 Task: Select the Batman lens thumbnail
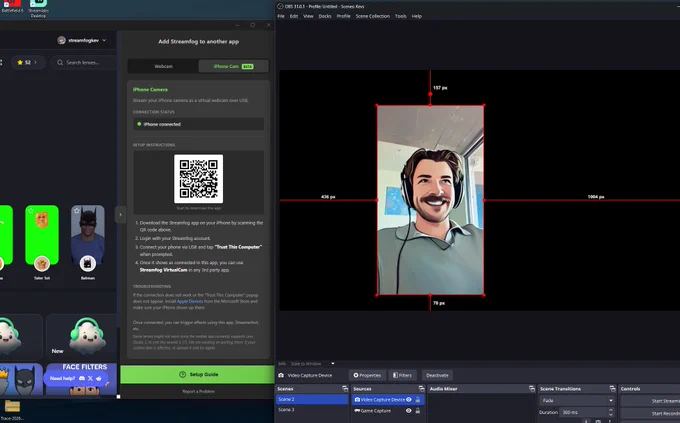point(88,235)
